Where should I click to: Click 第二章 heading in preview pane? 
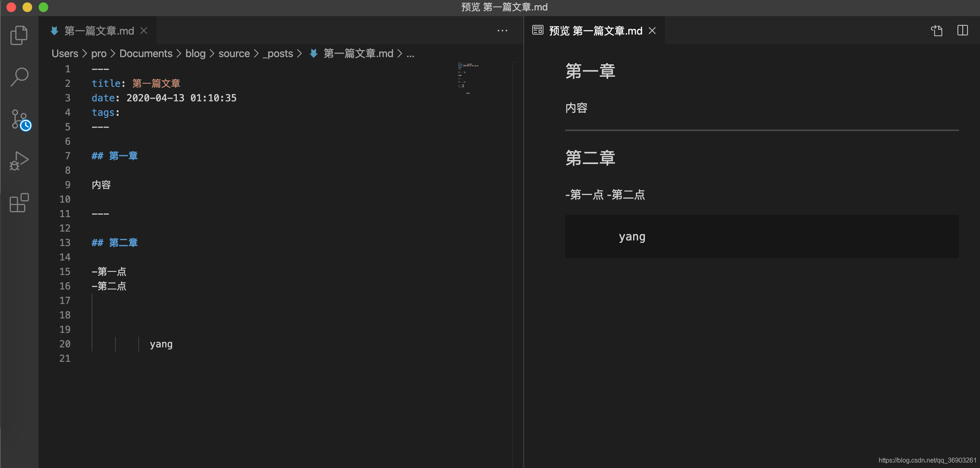590,158
